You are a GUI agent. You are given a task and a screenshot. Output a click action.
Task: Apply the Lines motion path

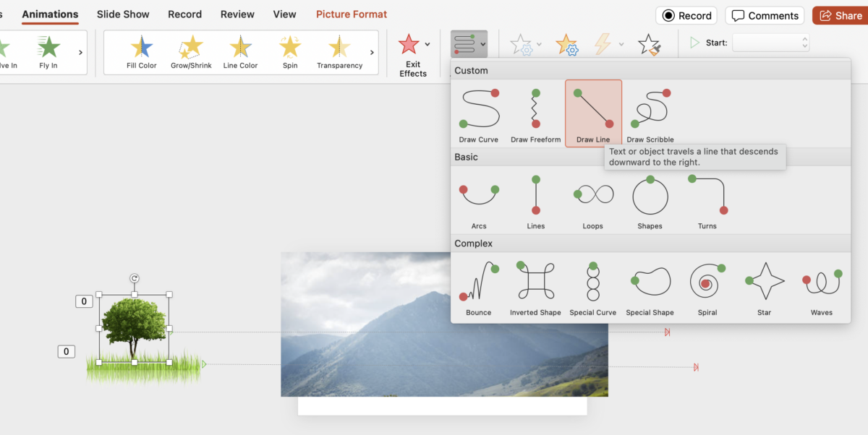click(536, 201)
